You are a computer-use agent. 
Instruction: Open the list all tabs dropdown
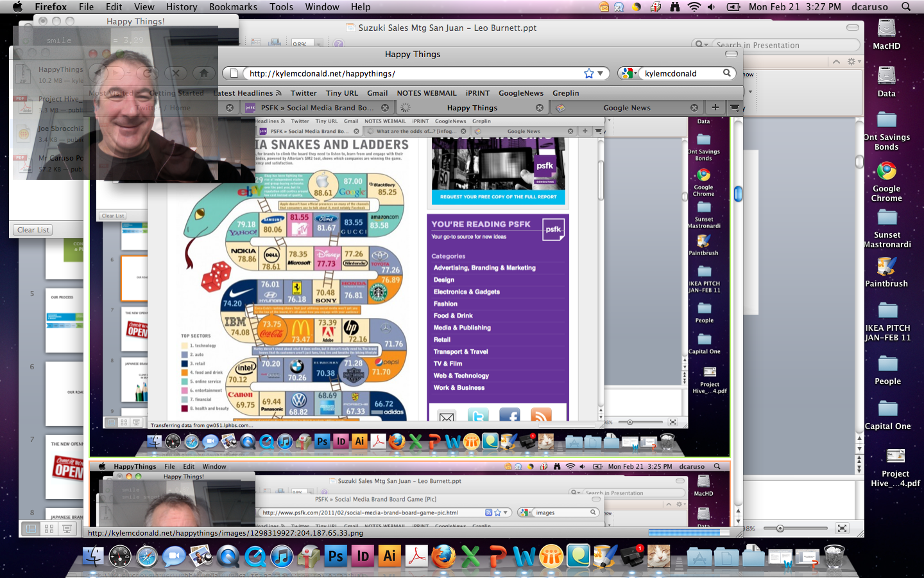[735, 107]
